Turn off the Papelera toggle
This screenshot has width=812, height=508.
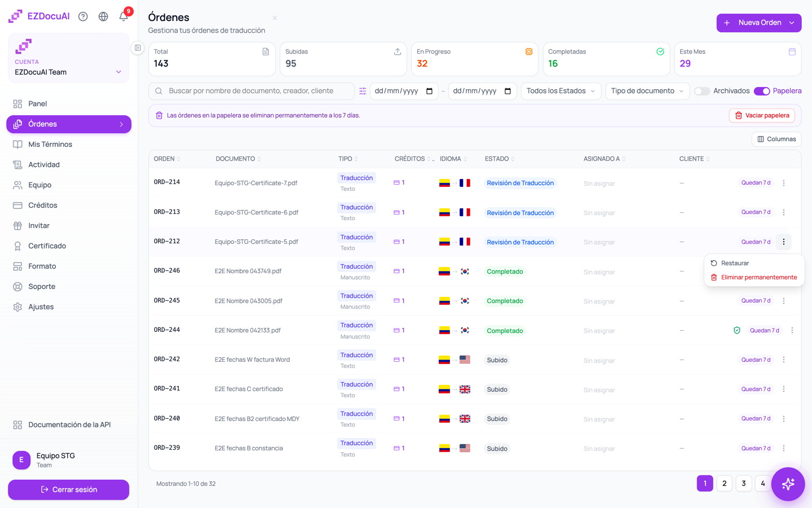pos(762,91)
